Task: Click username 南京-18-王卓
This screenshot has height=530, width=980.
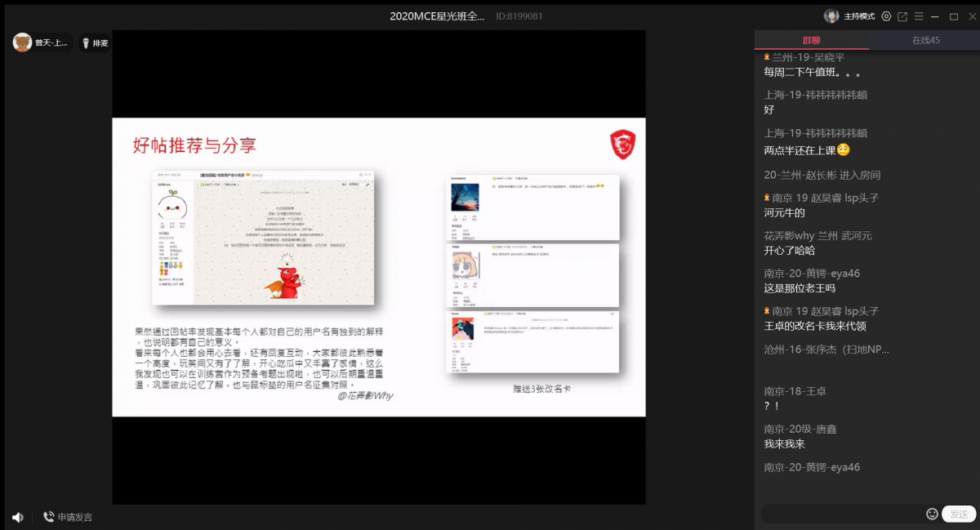Action: pos(795,391)
